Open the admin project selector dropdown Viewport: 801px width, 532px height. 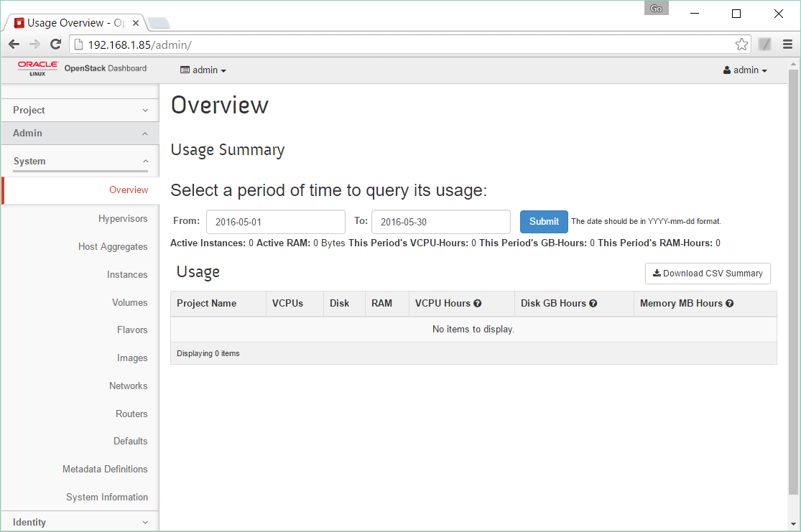click(x=203, y=70)
